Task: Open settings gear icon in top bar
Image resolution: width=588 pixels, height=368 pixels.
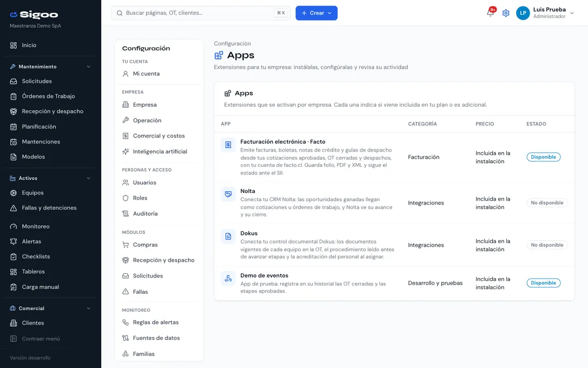Action: (x=506, y=13)
